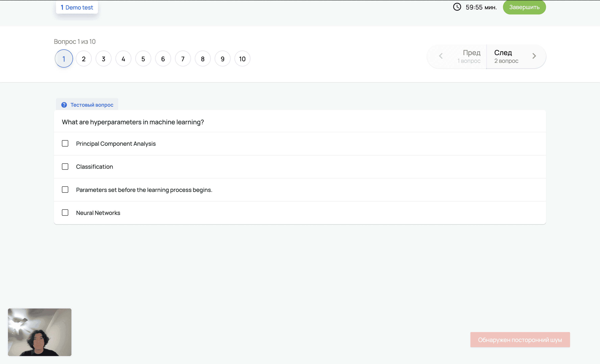Navigate to question 4

(123, 59)
